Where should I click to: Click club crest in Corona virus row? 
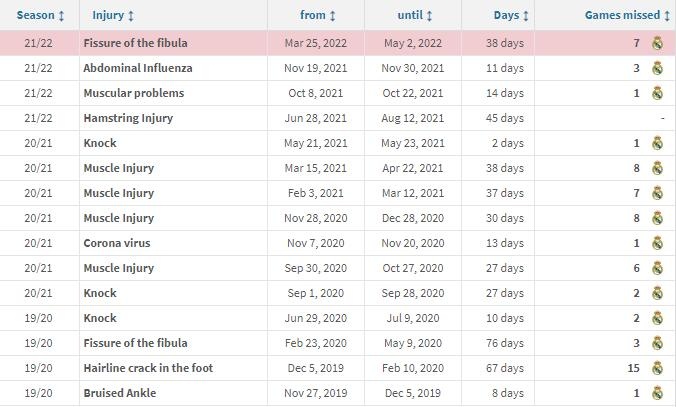657,243
